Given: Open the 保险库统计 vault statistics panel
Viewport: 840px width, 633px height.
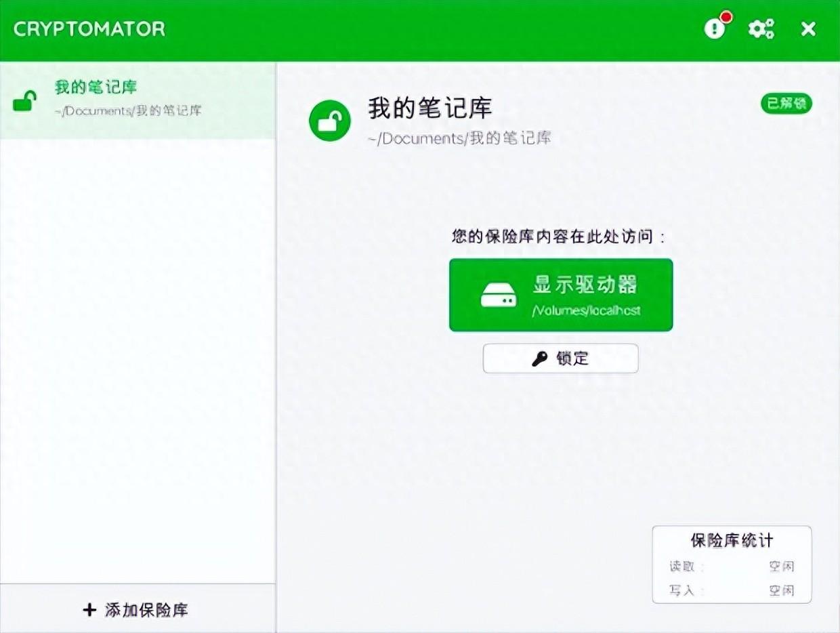Looking at the screenshot, I should tap(732, 565).
